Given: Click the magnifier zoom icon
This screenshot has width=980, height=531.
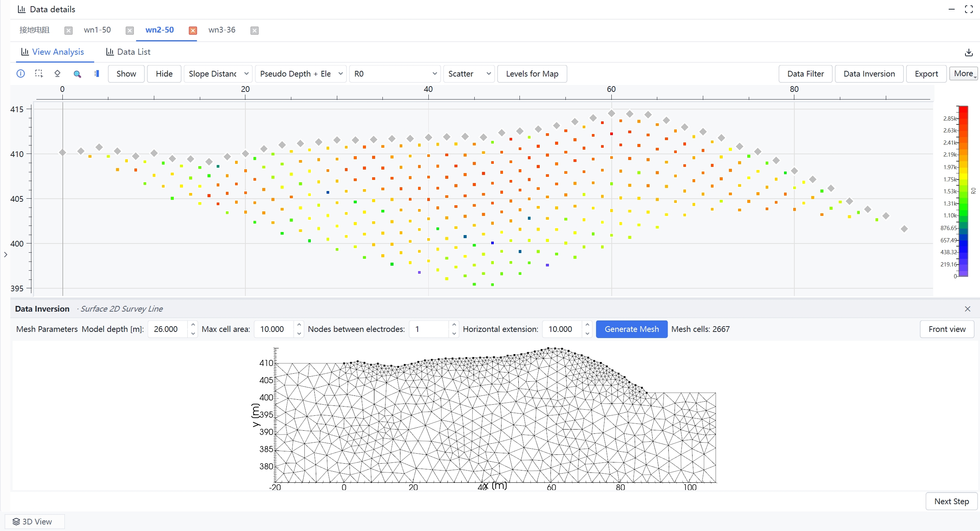Looking at the screenshot, I should click(77, 74).
